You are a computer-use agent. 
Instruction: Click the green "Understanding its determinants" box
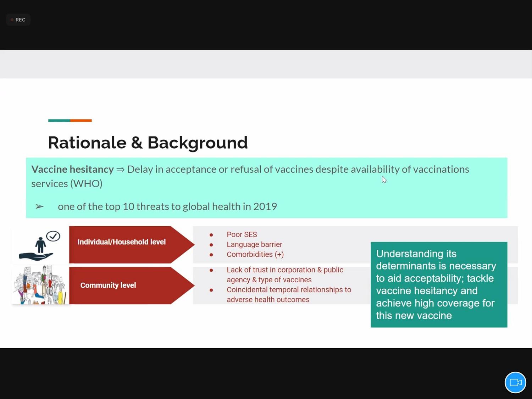[x=439, y=284]
